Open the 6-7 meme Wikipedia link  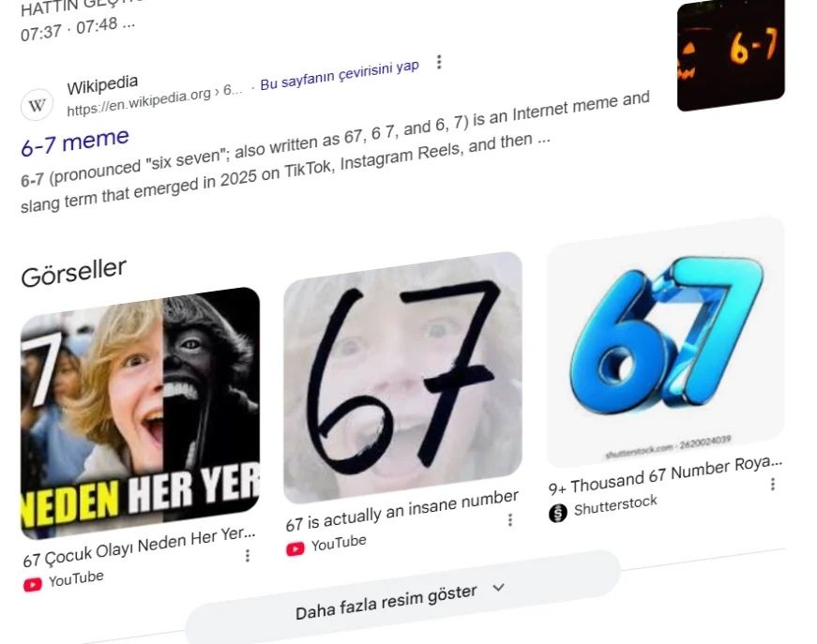pyautogui.click(x=75, y=142)
